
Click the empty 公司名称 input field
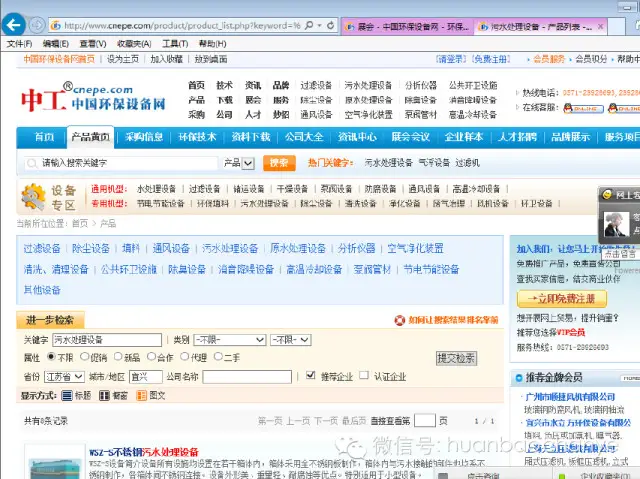[247, 377]
